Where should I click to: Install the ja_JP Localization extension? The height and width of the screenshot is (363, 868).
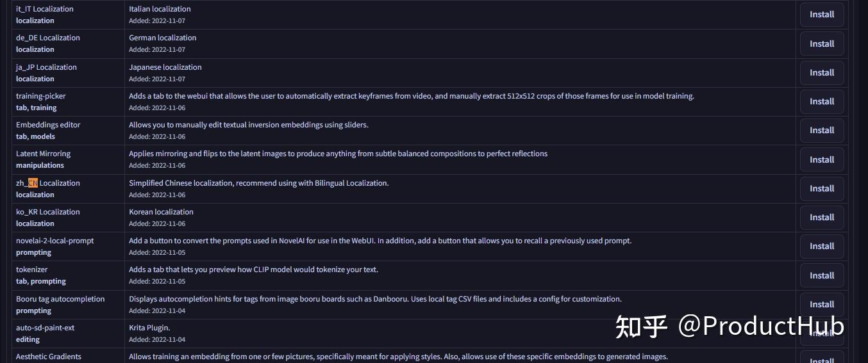821,73
